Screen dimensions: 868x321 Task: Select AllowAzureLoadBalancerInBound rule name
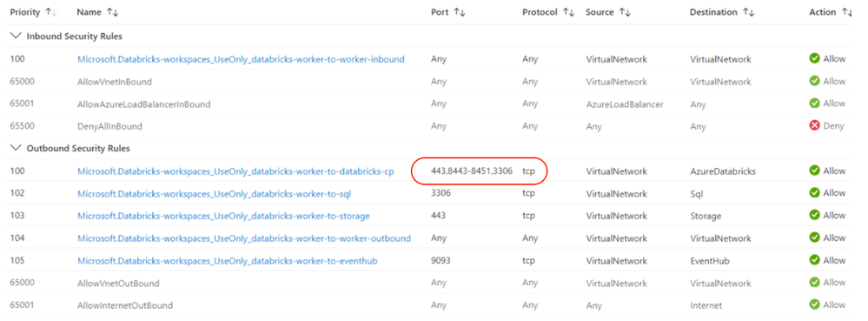(143, 104)
